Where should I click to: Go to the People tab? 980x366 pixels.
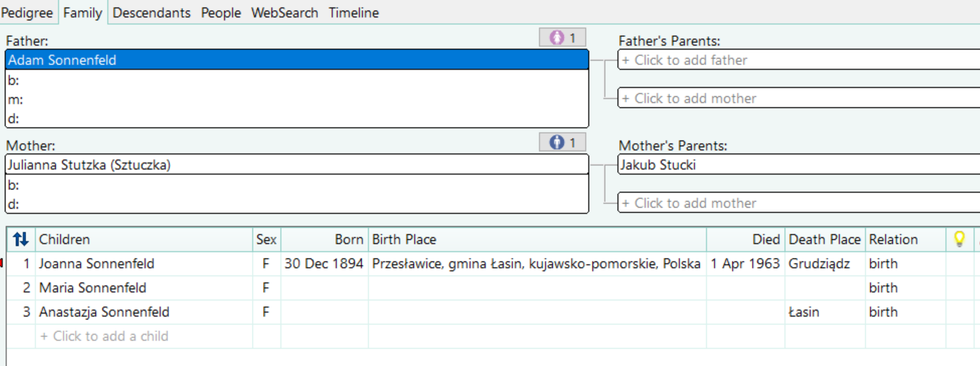click(221, 13)
